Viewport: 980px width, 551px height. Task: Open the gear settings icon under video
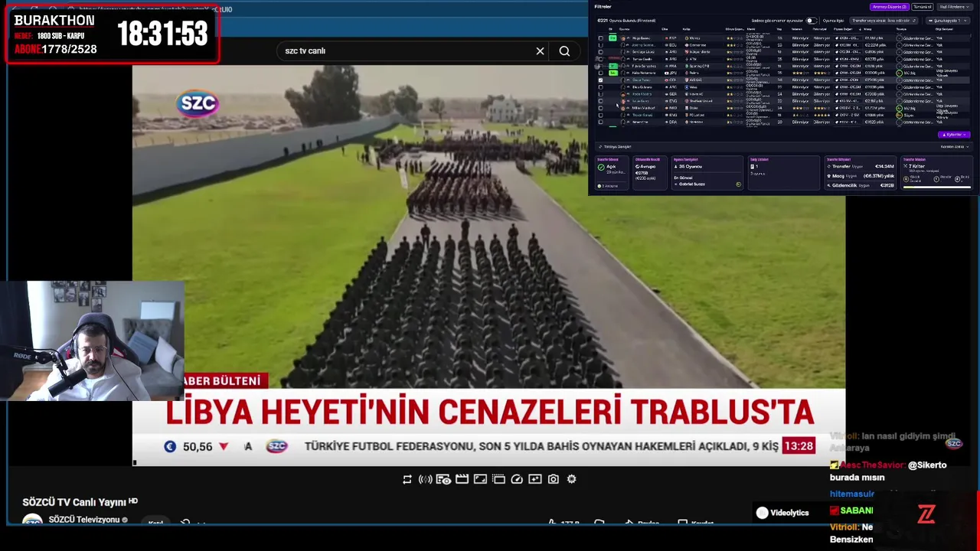tap(572, 479)
